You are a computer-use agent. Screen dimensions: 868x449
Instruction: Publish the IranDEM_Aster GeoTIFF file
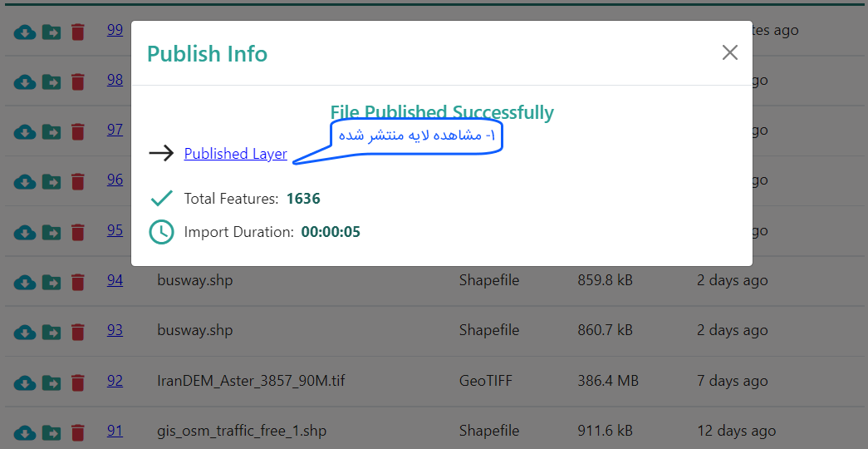51,382
